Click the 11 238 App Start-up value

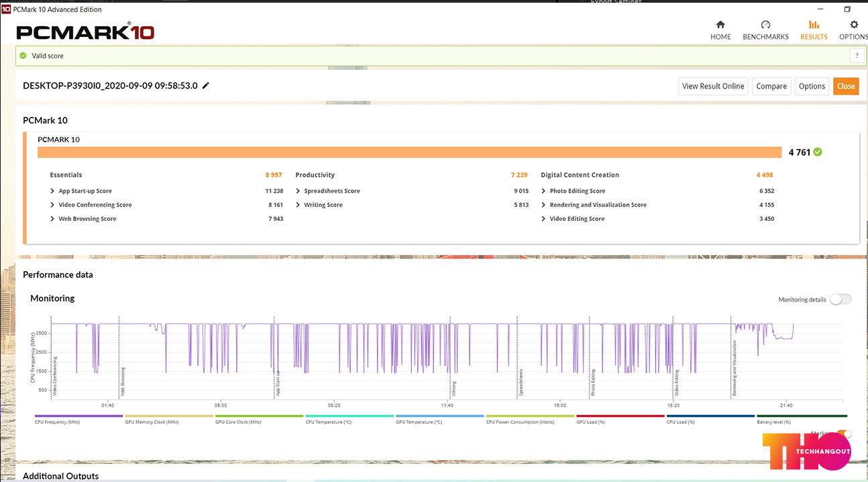274,191
